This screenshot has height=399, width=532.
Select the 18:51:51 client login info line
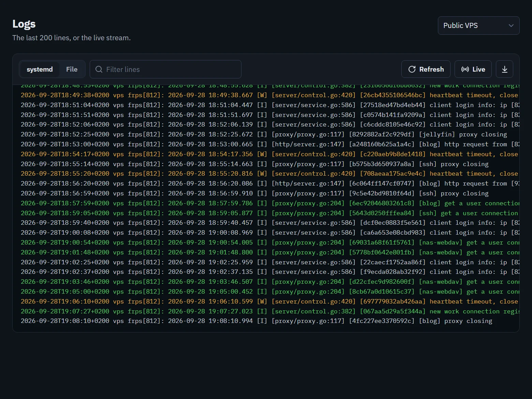coord(269,115)
